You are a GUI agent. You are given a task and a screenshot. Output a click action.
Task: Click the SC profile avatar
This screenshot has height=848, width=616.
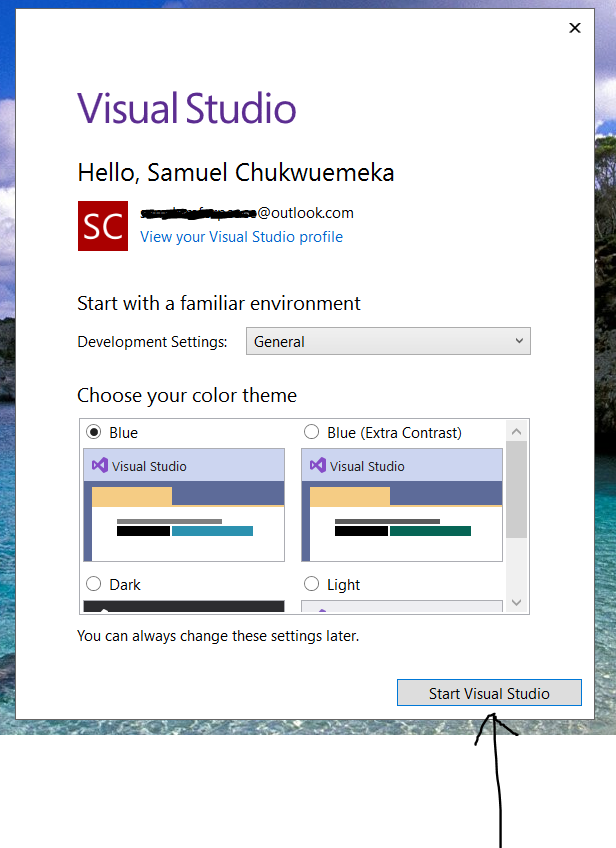point(103,226)
